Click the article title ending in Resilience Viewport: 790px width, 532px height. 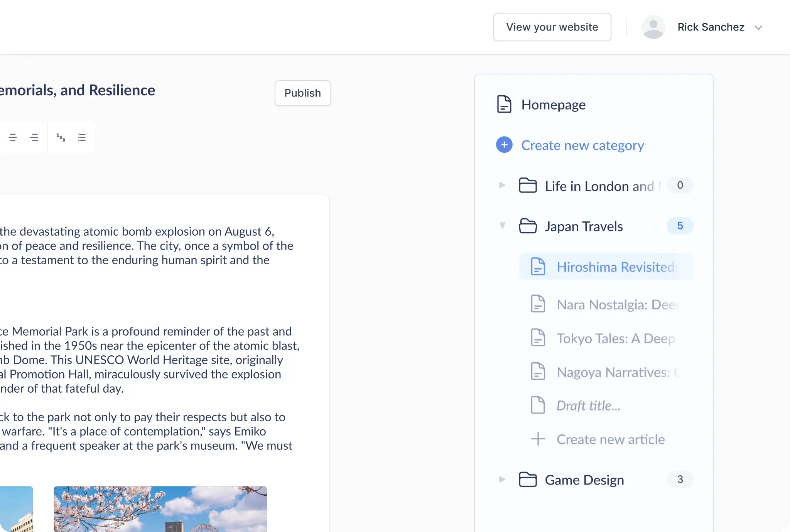(77, 90)
